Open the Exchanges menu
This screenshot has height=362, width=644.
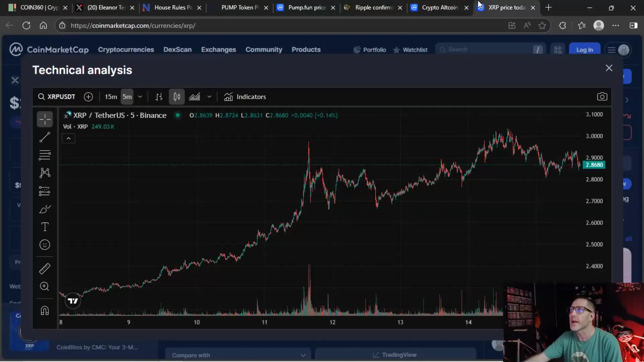(218, 50)
